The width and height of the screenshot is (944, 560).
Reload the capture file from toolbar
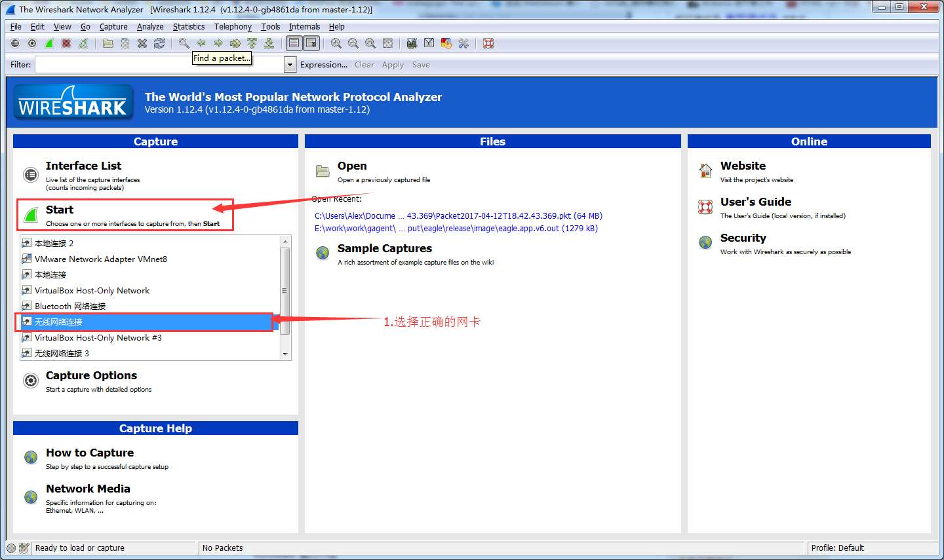pyautogui.click(x=159, y=43)
